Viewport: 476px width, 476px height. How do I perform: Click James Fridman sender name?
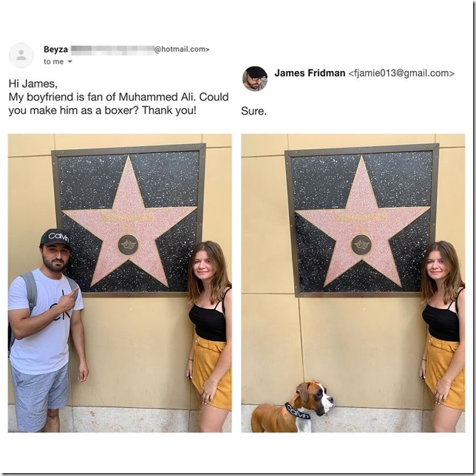(310, 73)
